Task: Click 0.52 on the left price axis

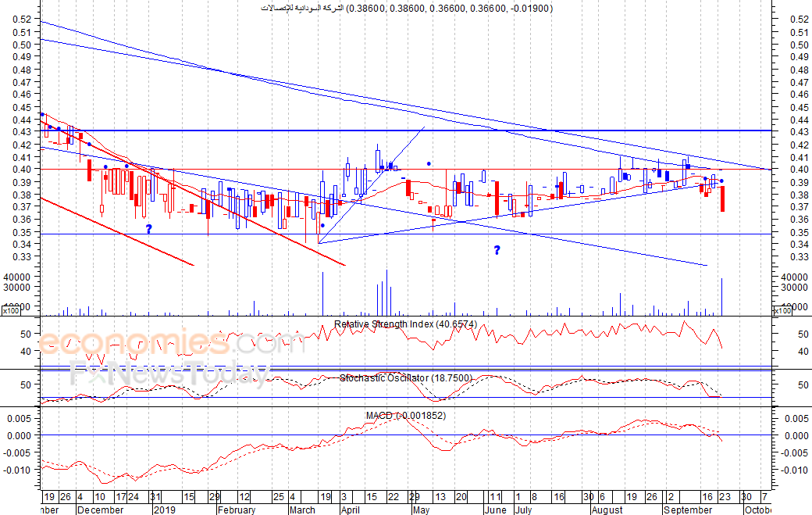Action: [x=23, y=20]
